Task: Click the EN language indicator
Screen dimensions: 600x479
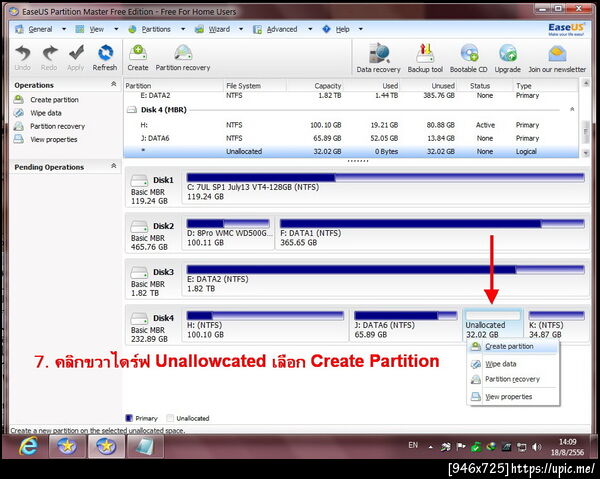Action: coord(413,445)
